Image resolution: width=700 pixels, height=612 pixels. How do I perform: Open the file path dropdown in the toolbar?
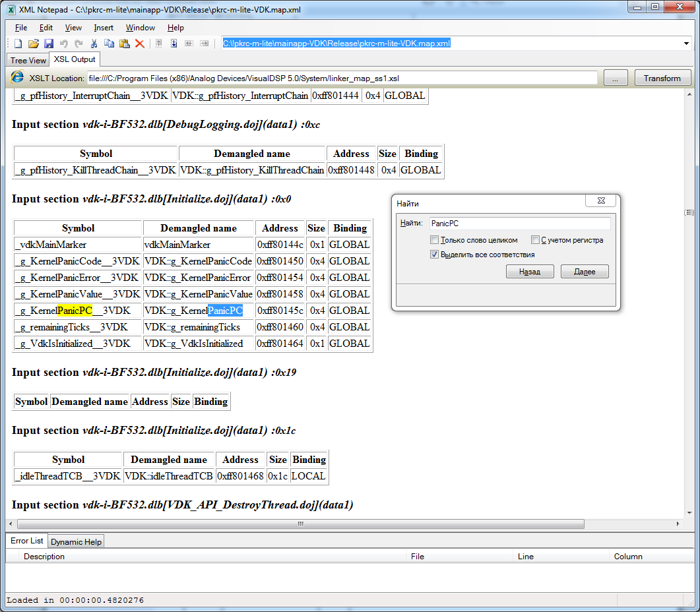(x=687, y=44)
